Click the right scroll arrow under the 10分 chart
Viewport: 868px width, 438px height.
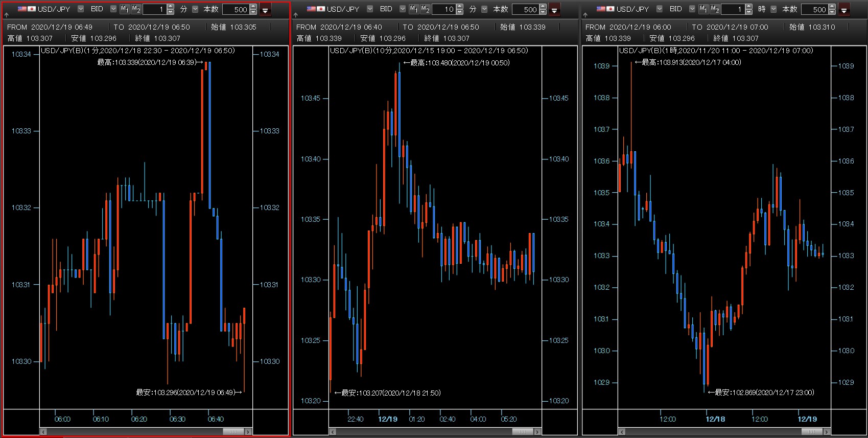click(537, 432)
